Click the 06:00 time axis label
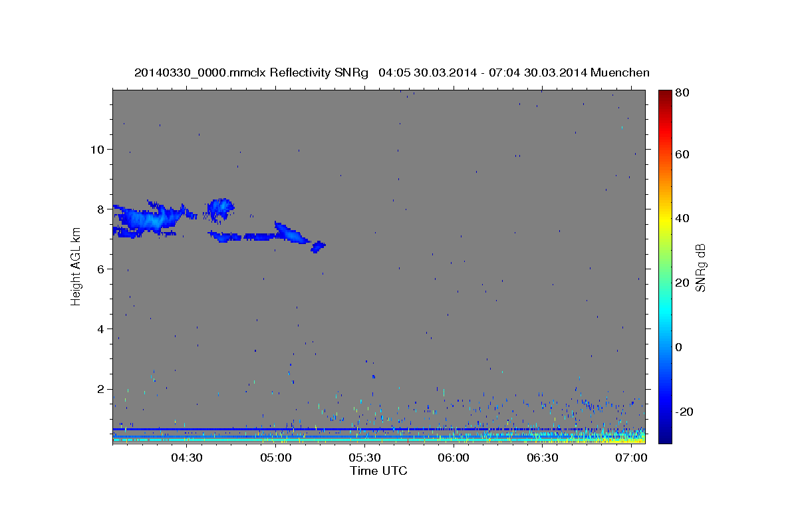This screenshot has width=798, height=532. (x=454, y=458)
